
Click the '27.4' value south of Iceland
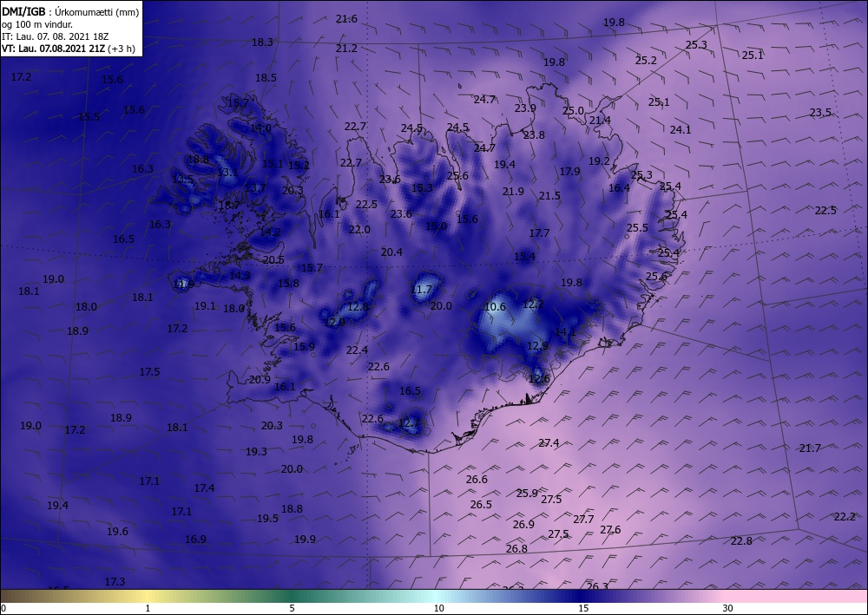(x=549, y=442)
